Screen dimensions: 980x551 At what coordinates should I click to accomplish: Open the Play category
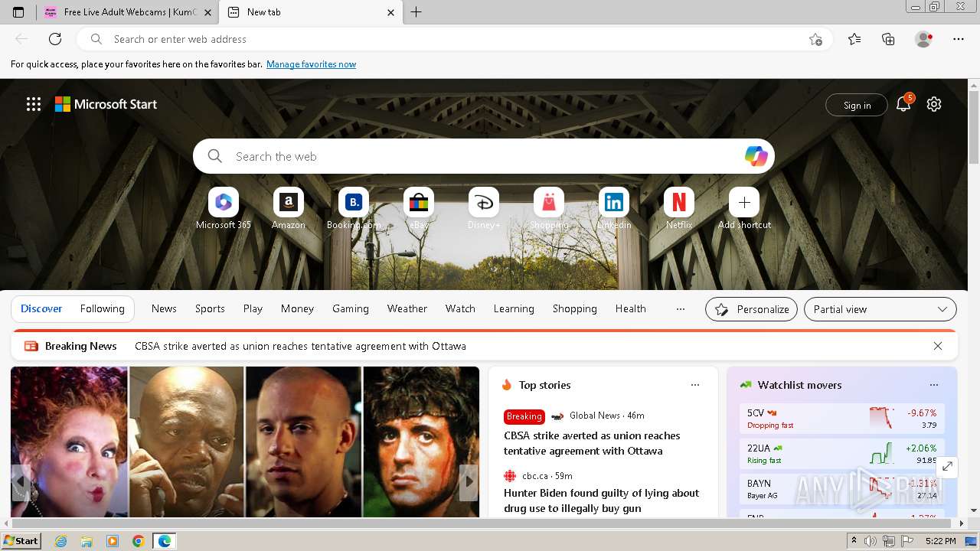253,309
